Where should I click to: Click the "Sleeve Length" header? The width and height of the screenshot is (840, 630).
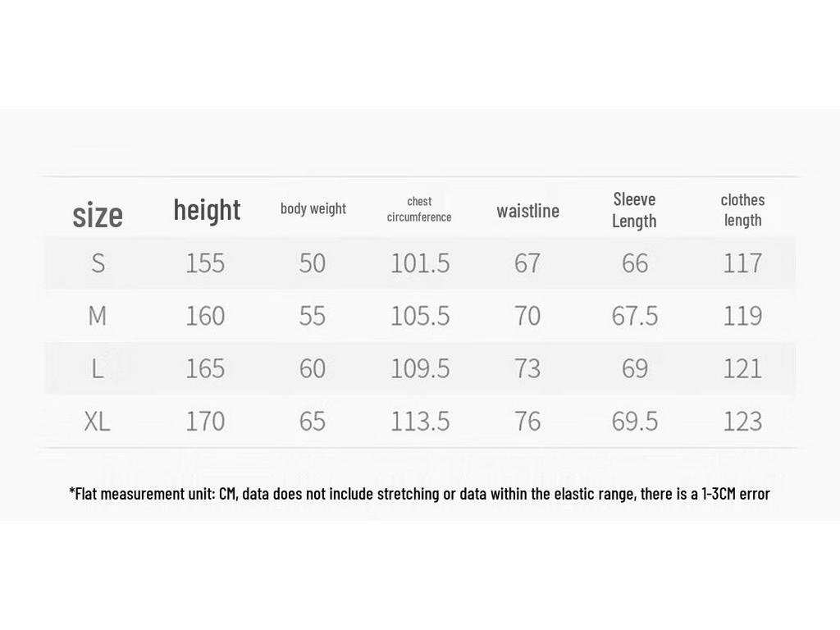(634, 210)
